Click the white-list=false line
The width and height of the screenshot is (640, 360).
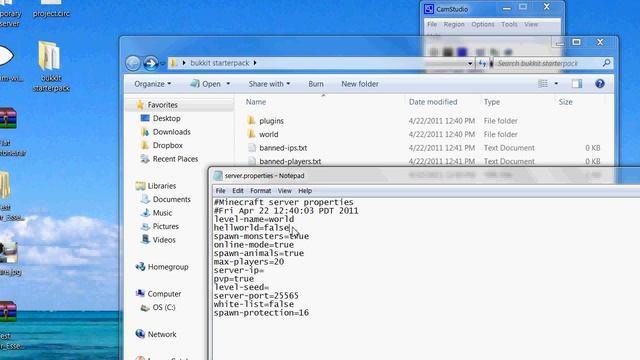pyautogui.click(x=253, y=304)
